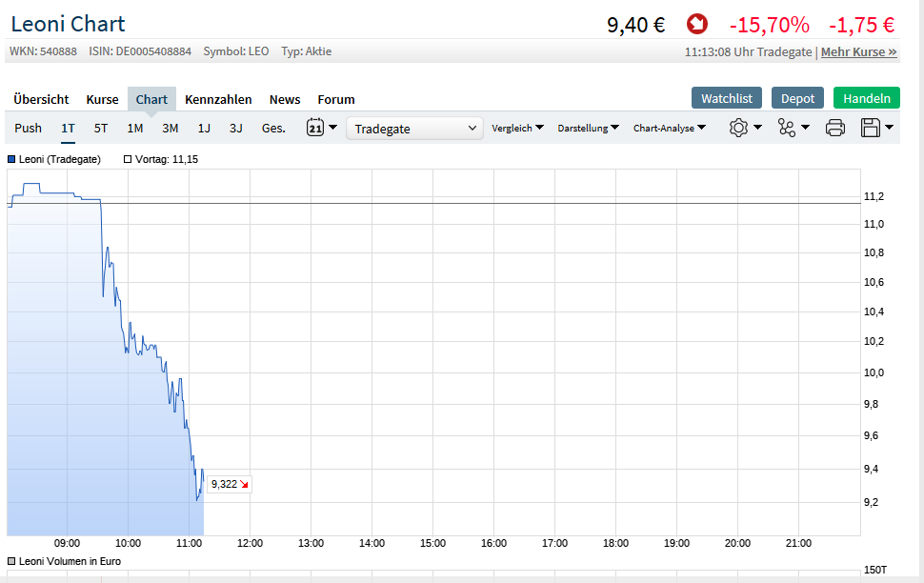Switch to the Kurse tab
Screen dimensions: 924x583
103,99
